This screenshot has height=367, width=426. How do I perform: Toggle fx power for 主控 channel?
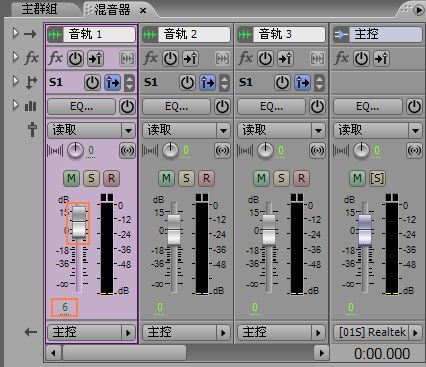(361, 59)
